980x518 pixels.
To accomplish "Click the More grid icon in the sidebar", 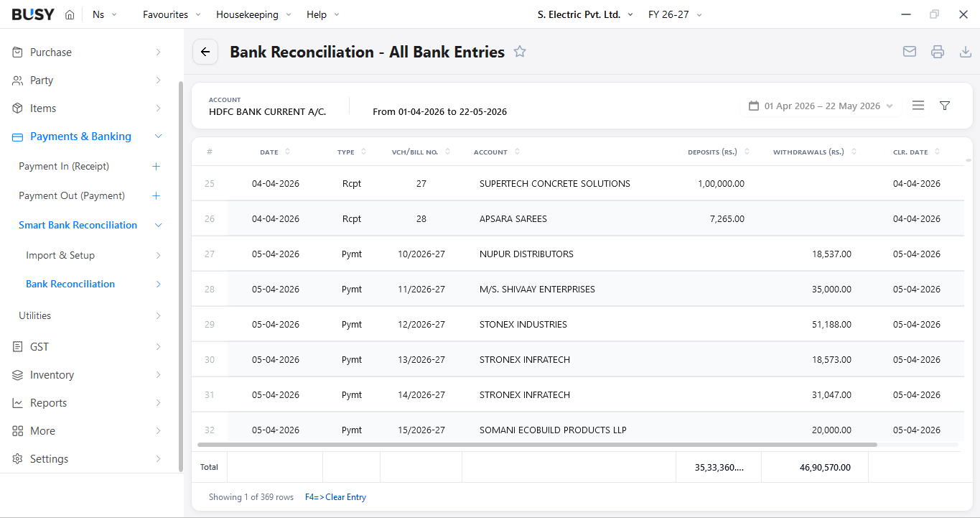I will pyautogui.click(x=18, y=431).
